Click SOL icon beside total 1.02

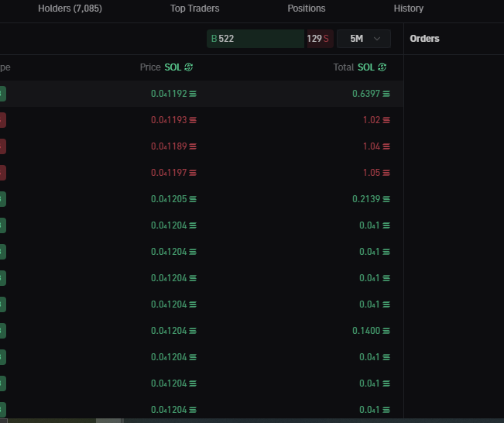point(386,120)
